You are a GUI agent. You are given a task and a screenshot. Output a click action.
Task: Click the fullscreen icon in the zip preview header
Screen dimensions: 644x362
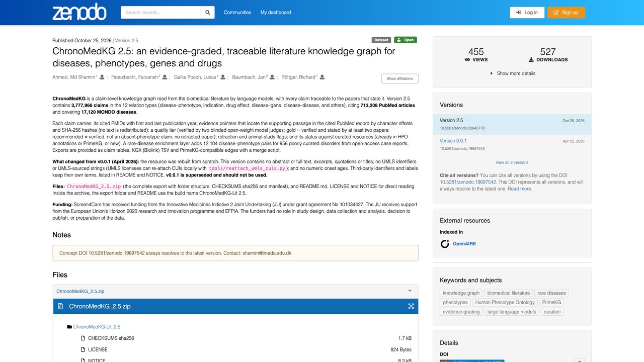(x=411, y=306)
